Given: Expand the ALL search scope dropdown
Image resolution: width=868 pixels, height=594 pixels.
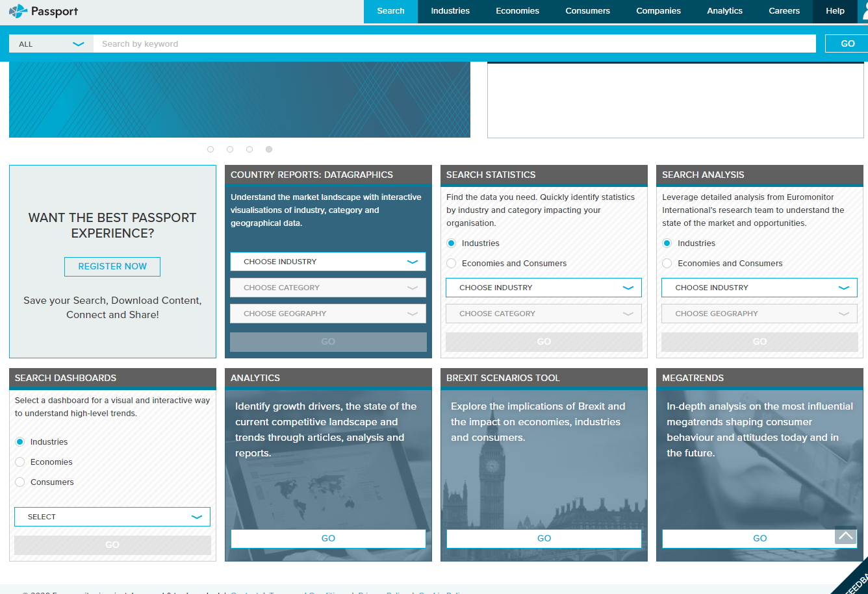Looking at the screenshot, I should click(x=51, y=44).
